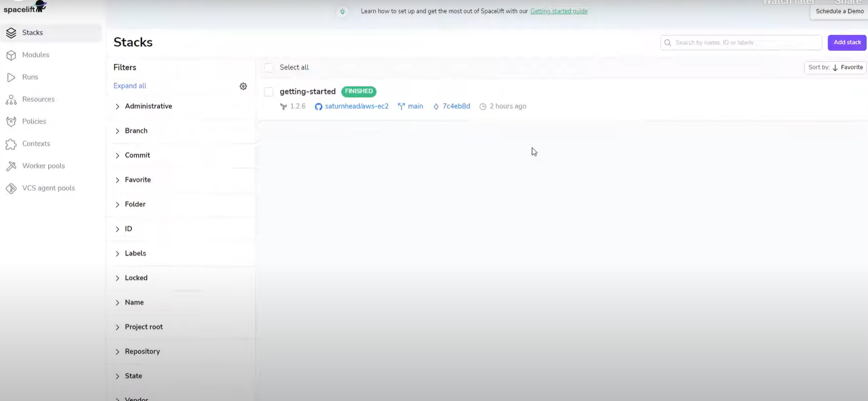Click the GitHub icon beside saturnhead/aws-ec2
Image resolution: width=868 pixels, height=401 pixels.
pyautogui.click(x=318, y=107)
